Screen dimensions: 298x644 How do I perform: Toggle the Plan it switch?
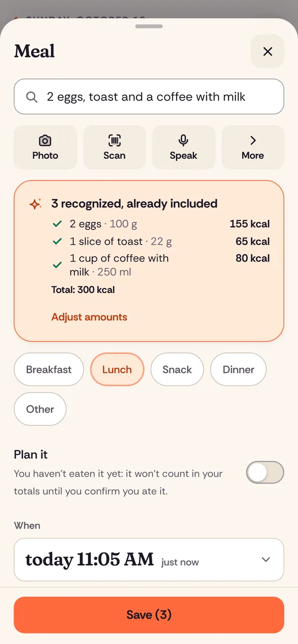(x=265, y=473)
